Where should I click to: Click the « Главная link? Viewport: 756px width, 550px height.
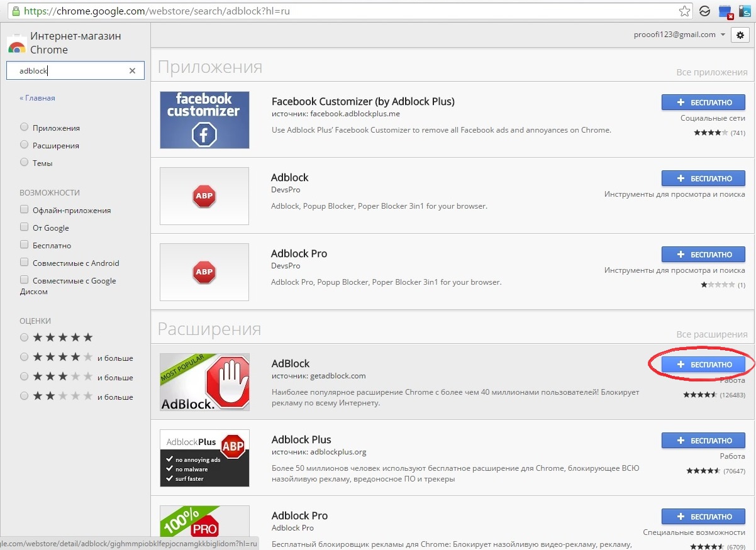point(37,98)
